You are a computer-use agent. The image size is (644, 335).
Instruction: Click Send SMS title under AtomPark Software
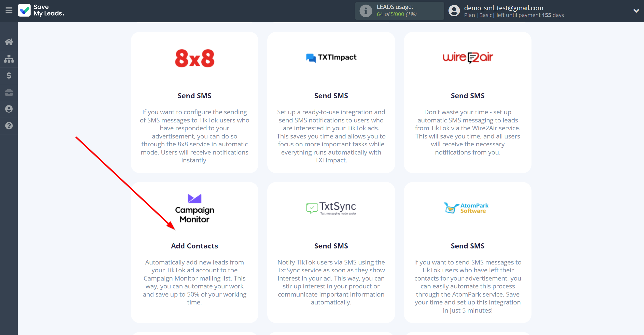pos(468,246)
